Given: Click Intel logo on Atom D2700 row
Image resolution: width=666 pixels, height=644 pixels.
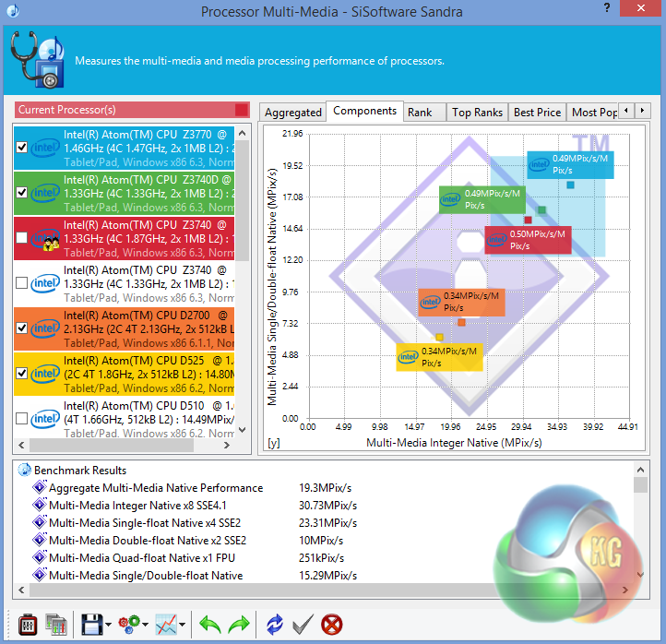Looking at the screenshot, I should pos(45,328).
